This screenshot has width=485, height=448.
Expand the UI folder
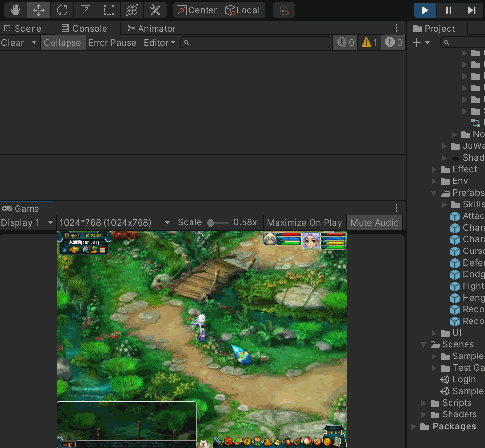[434, 333]
